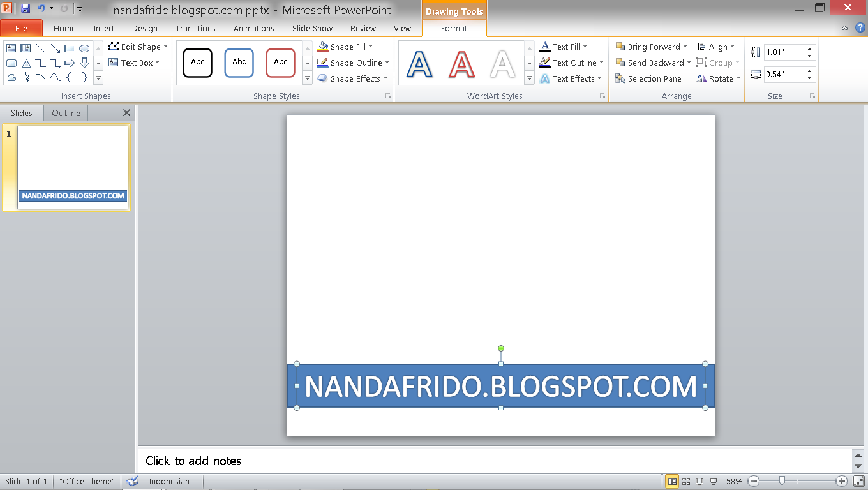Pick the Elbow Arrow Connector shape
The width and height of the screenshot is (868, 490).
[55, 63]
